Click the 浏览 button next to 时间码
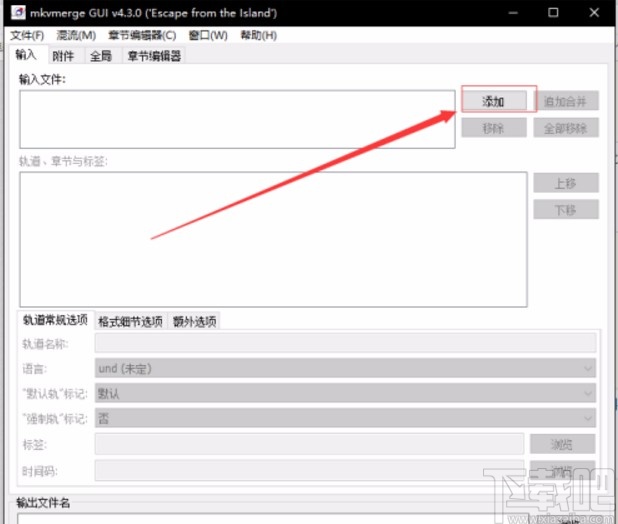Viewport: 618px width, 524px height. 562,470
